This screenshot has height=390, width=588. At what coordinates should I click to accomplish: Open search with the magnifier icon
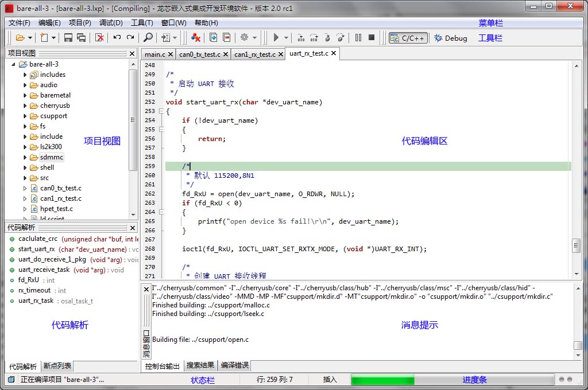[148, 37]
